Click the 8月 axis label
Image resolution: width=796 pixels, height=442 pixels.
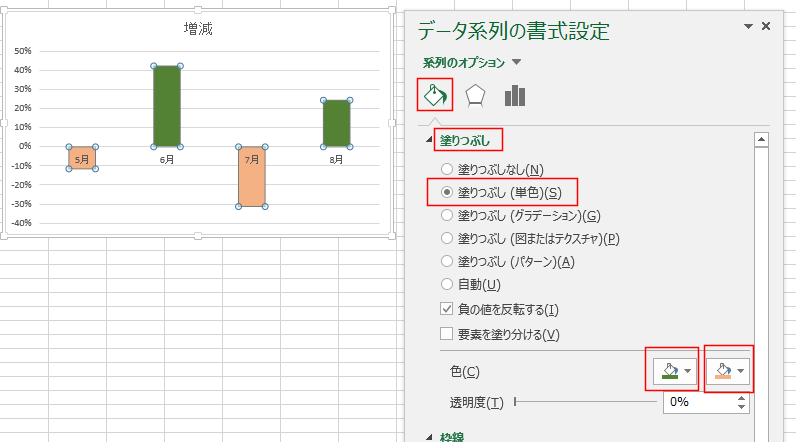336,159
